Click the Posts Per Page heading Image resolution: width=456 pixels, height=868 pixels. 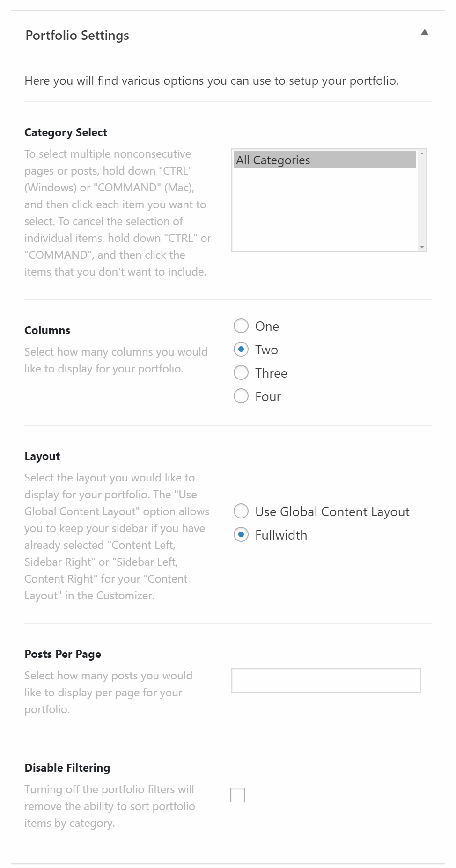63,654
